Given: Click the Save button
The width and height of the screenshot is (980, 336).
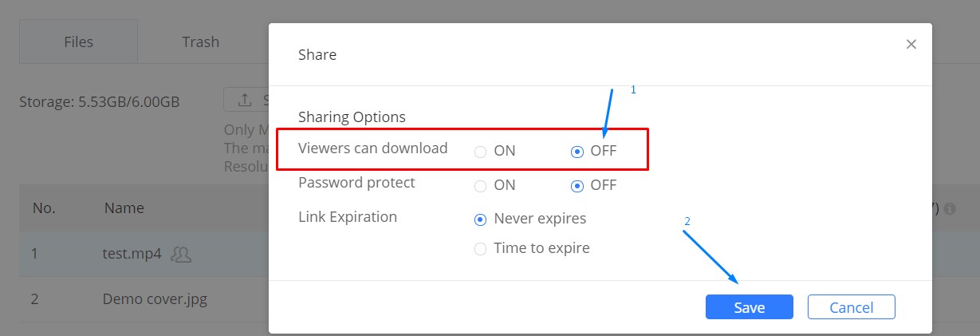Looking at the screenshot, I should pyautogui.click(x=749, y=307).
